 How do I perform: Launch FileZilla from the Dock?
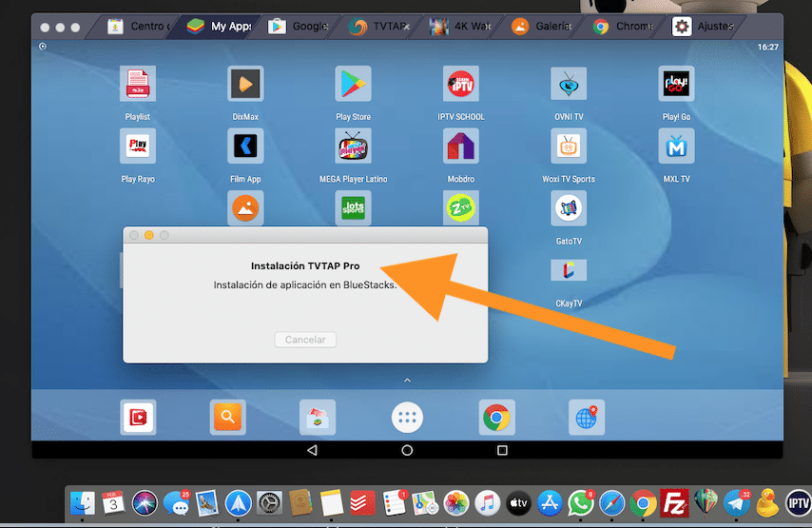click(674, 502)
